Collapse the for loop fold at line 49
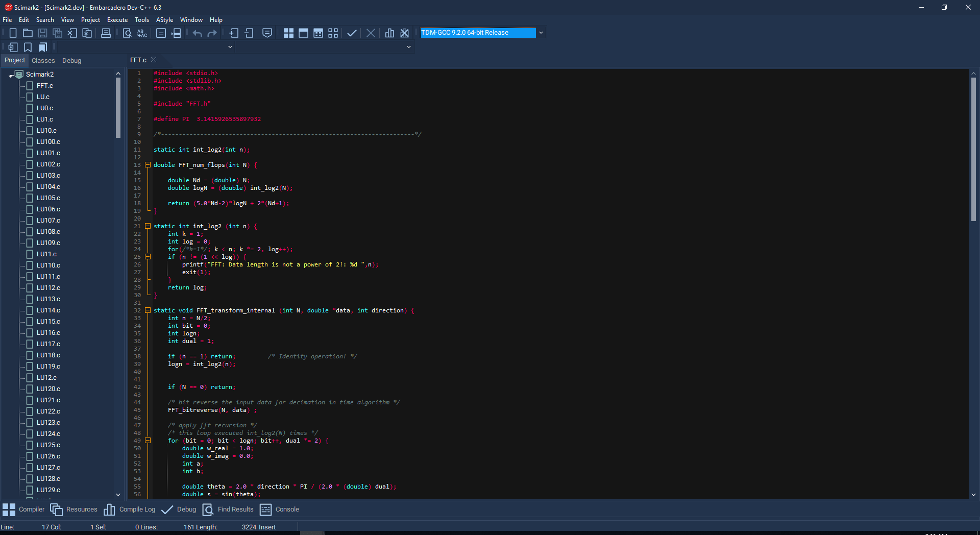This screenshot has width=980, height=535. pos(148,441)
